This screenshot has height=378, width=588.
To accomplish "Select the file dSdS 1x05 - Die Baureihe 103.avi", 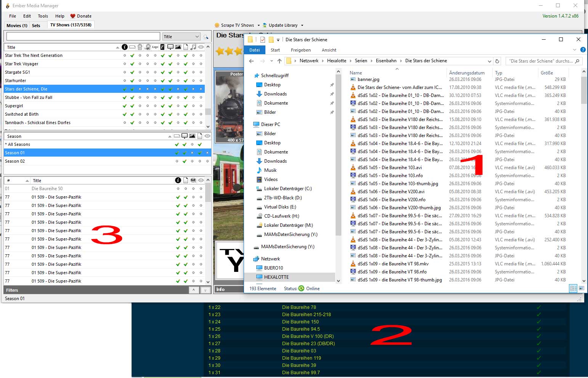I will (389, 168).
